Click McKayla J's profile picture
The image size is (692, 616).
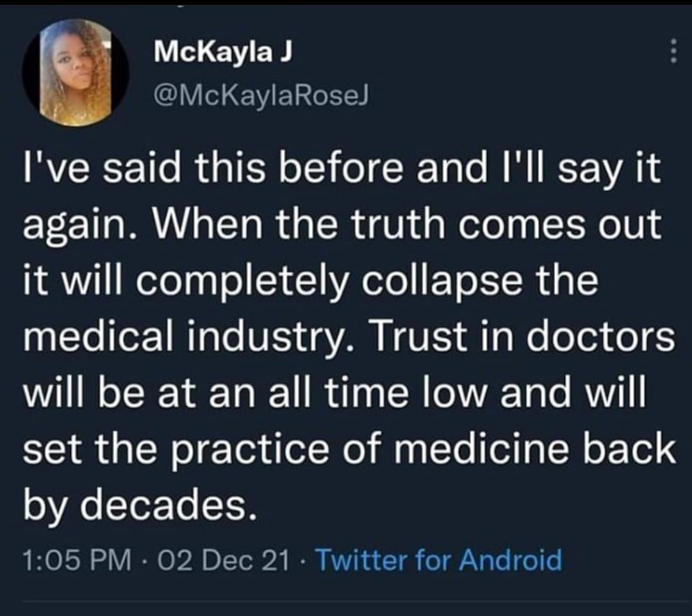tap(76, 72)
